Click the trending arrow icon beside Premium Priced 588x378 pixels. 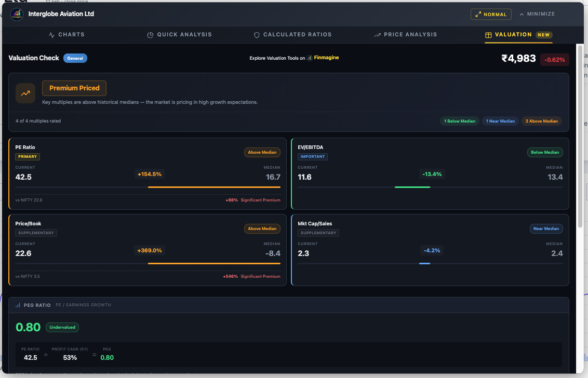pyautogui.click(x=25, y=93)
